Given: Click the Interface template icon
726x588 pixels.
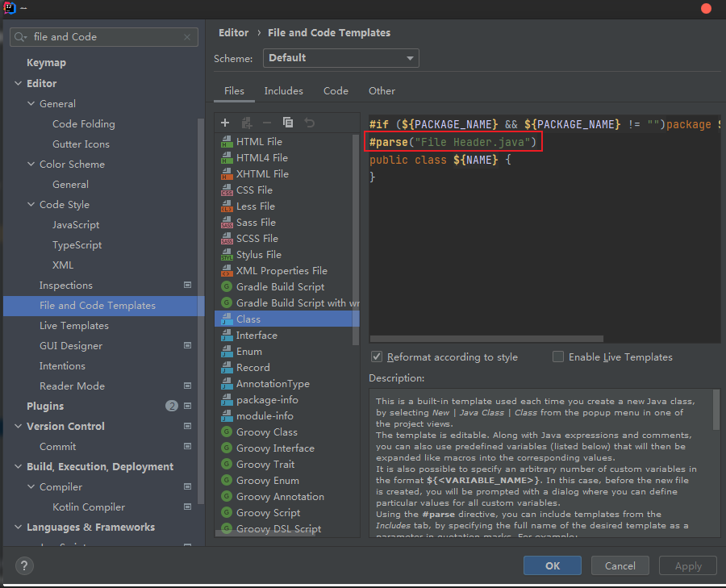Looking at the screenshot, I should 227,336.
